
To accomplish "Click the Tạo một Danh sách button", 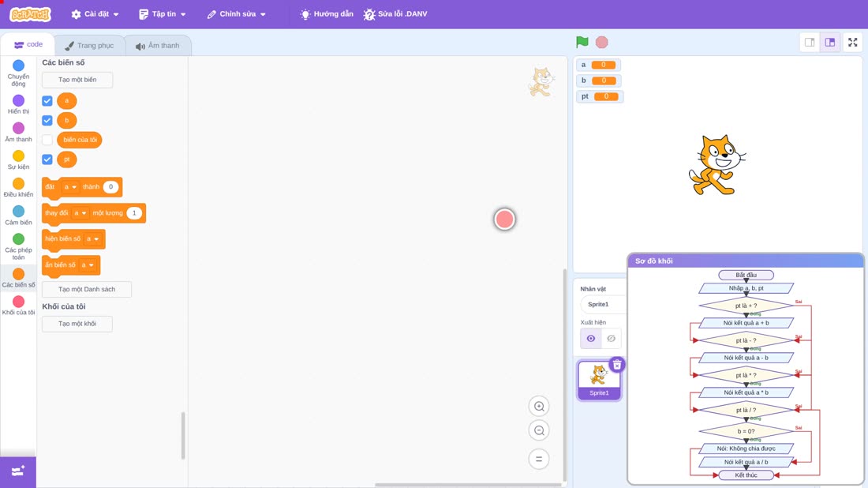I will [87, 289].
